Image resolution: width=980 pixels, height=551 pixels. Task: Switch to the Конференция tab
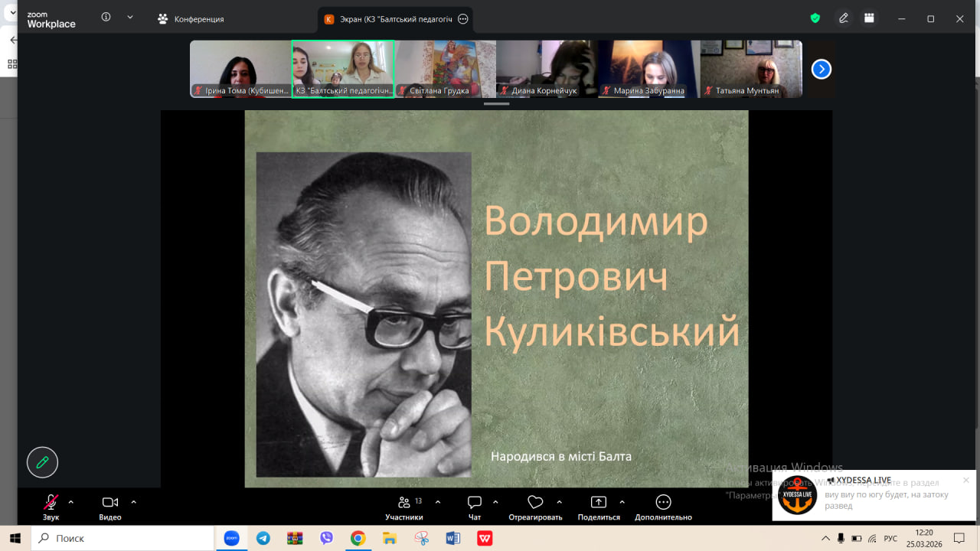[191, 19]
